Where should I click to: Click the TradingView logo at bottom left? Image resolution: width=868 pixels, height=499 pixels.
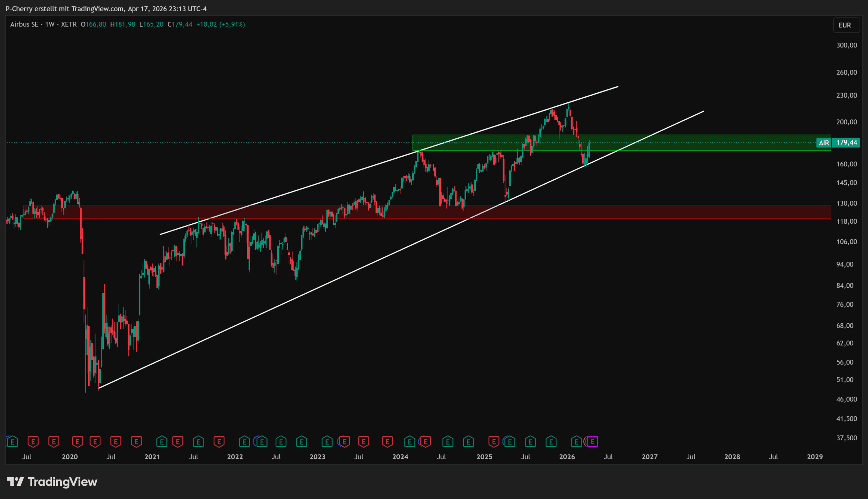click(x=52, y=482)
